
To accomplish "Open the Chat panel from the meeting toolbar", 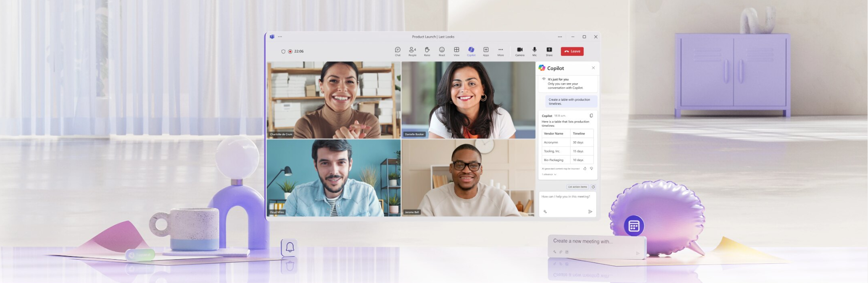I will tap(397, 51).
